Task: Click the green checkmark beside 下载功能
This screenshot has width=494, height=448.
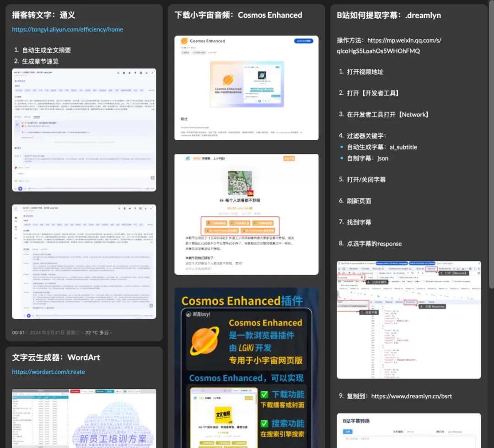Action: (264, 395)
